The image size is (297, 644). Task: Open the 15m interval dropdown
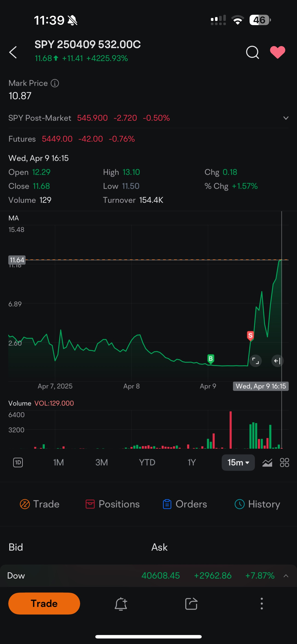238,463
